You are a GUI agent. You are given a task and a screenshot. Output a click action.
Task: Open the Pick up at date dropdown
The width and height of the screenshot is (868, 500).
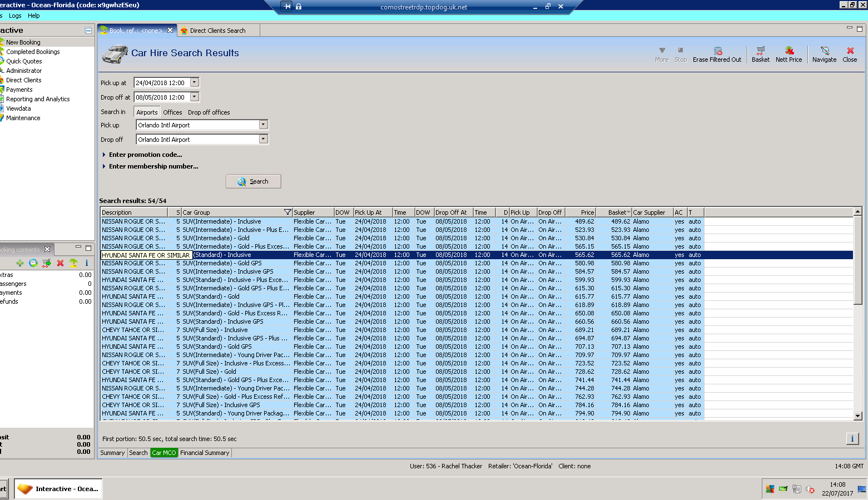[194, 82]
